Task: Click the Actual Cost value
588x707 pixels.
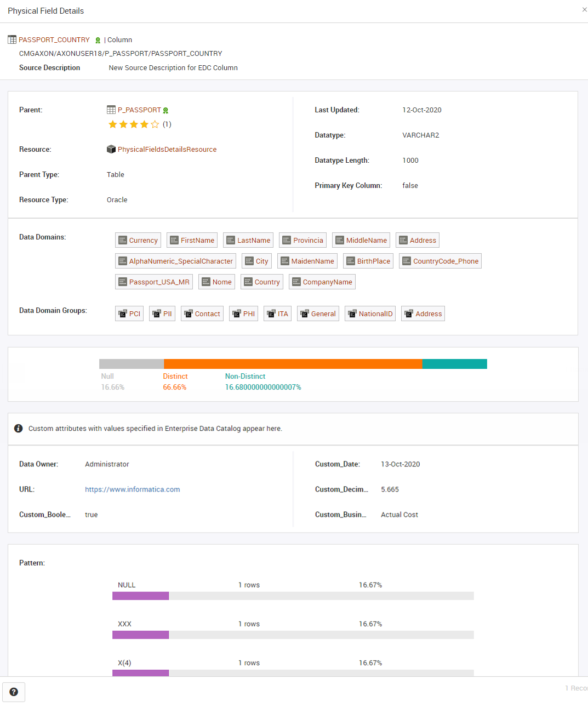Action: coord(399,515)
